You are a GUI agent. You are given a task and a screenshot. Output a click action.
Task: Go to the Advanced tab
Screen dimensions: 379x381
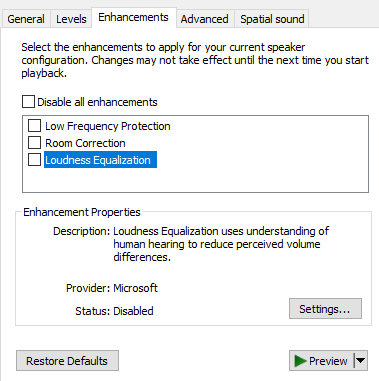coord(205,19)
